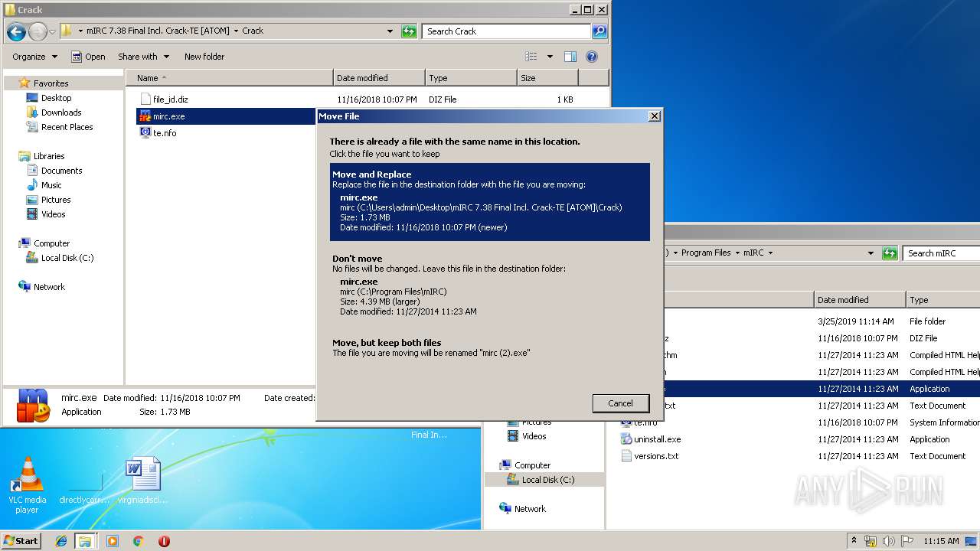980x551 pixels.
Task: Sort by Date modified column in mIRC window
Action: click(x=860, y=300)
